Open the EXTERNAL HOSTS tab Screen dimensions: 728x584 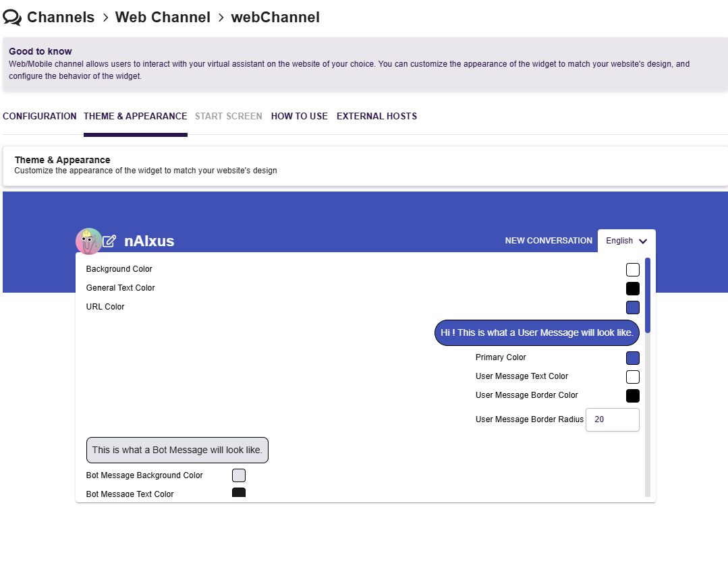coord(376,116)
